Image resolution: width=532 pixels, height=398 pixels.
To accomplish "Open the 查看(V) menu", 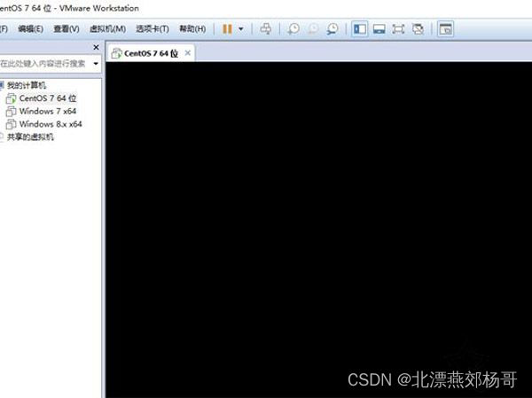I will coord(66,29).
